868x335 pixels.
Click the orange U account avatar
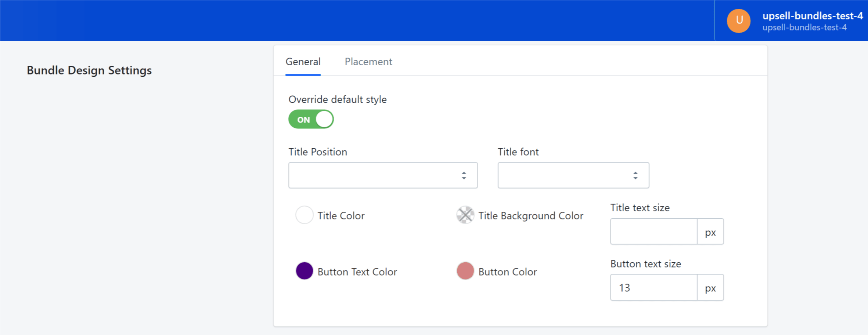click(738, 21)
